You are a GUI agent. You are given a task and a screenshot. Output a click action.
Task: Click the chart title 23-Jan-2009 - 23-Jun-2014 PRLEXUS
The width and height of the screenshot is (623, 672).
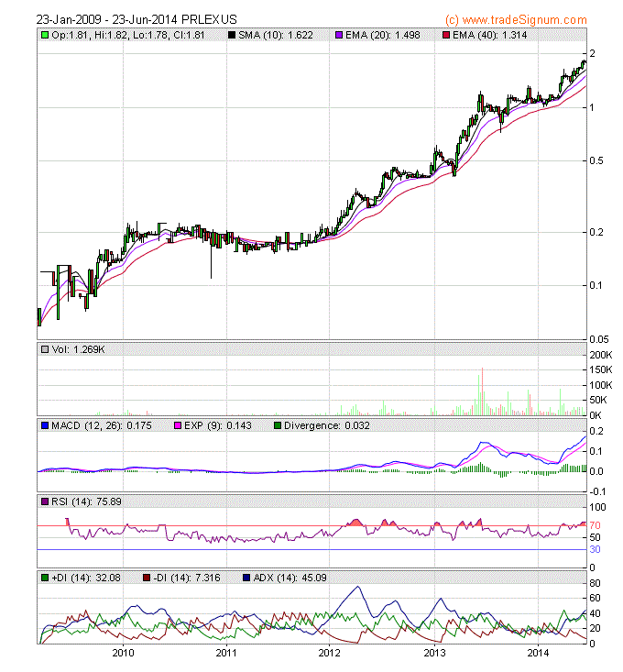[x=137, y=20]
